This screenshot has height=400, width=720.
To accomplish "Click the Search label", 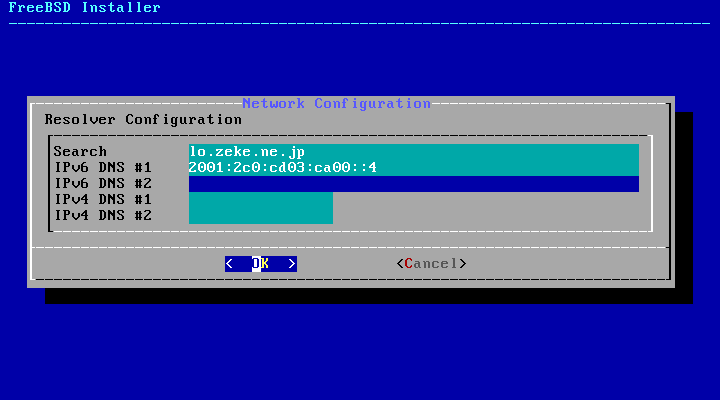I will tap(80, 152).
